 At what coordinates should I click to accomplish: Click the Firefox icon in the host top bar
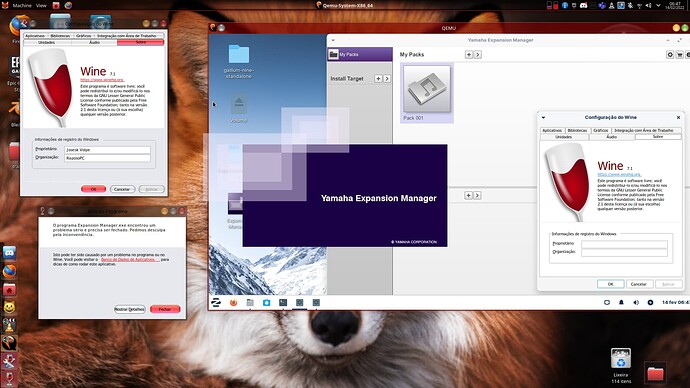[x=68, y=5]
